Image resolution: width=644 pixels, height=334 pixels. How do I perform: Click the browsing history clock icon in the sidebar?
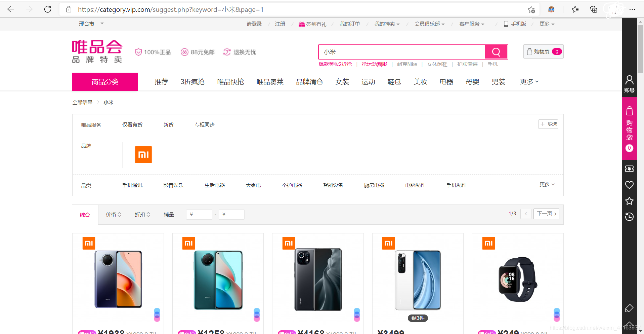[629, 217]
